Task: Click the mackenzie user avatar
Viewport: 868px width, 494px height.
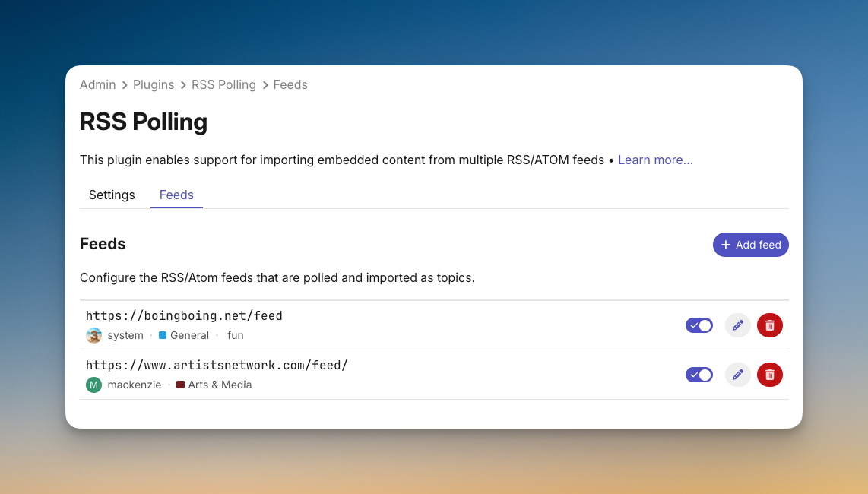Action: click(x=93, y=385)
